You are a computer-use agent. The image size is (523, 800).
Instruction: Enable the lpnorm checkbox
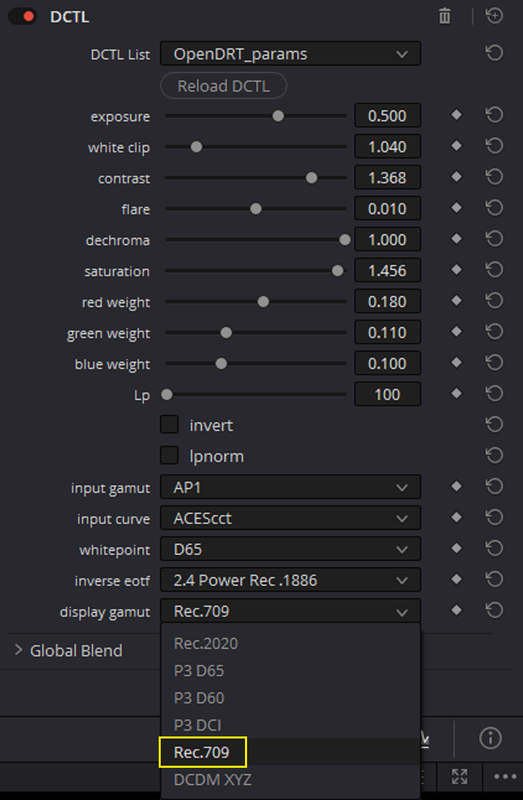coord(169,455)
